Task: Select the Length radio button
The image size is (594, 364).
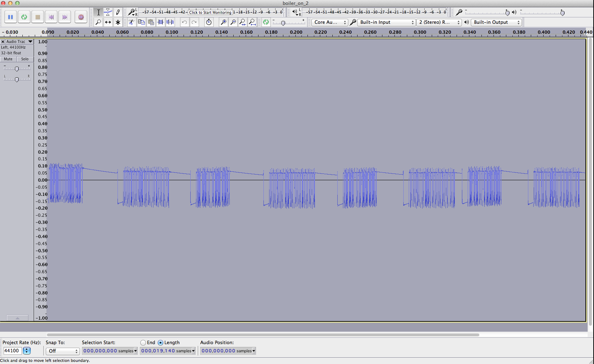Action: tap(160, 343)
